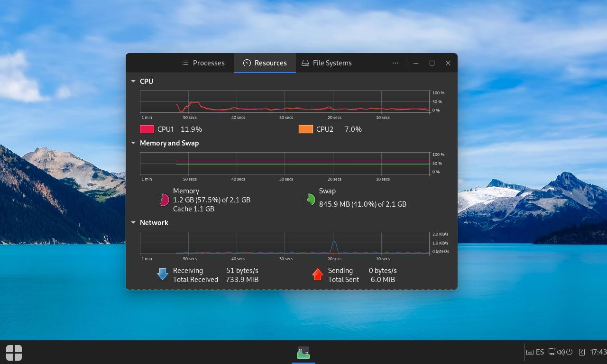607x364 pixels.
Task: Click the Memory and Swap history graph
Action: click(285, 164)
